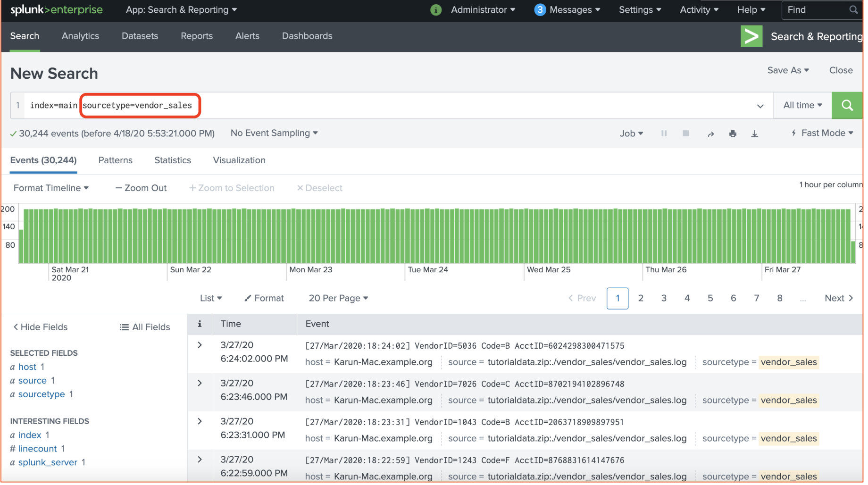Click the sourcetype selected field
The width and height of the screenshot is (868, 485).
[x=42, y=395]
